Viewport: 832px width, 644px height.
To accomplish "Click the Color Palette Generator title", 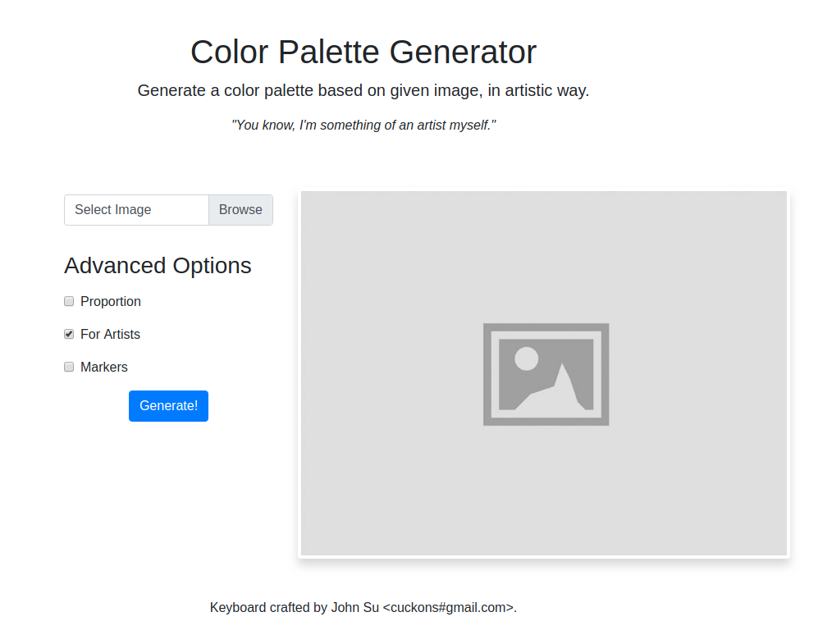I will click(x=363, y=52).
